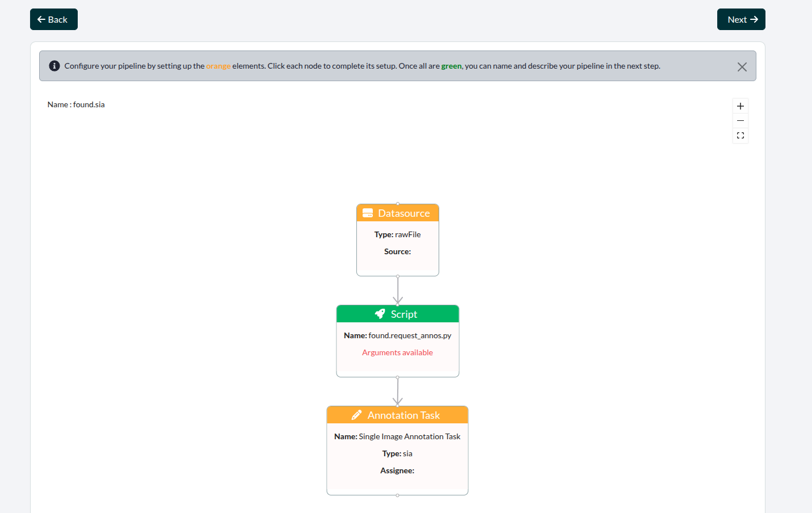The width and height of the screenshot is (812, 513).
Task: Click the Back button
Action: coord(53,19)
